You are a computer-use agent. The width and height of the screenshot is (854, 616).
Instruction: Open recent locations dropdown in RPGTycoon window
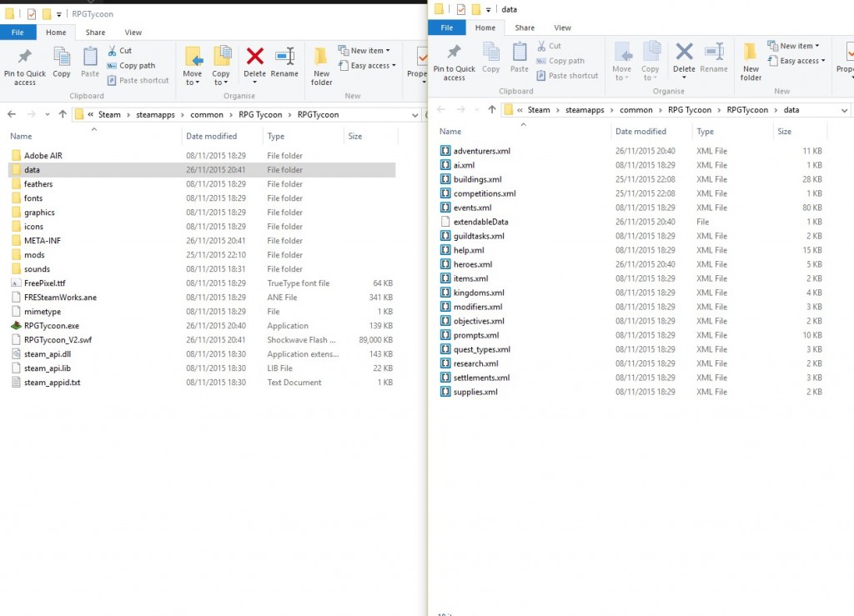[48, 114]
